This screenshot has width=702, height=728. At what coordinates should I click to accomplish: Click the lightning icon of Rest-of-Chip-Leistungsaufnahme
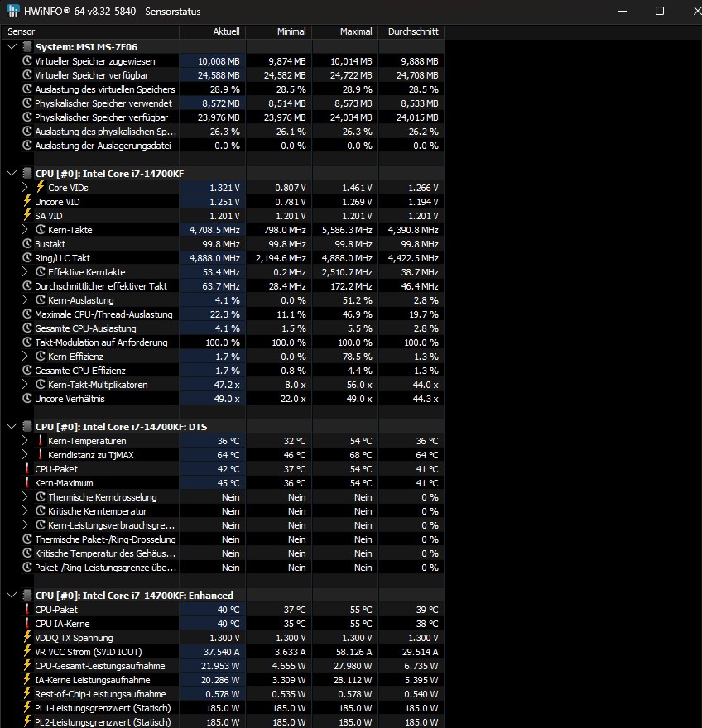coord(27,693)
